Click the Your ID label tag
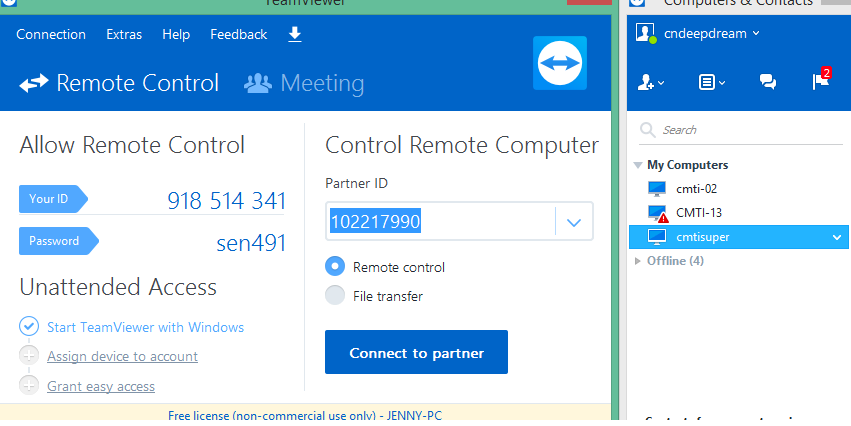Viewport: 851px width, 426px height. [x=53, y=199]
